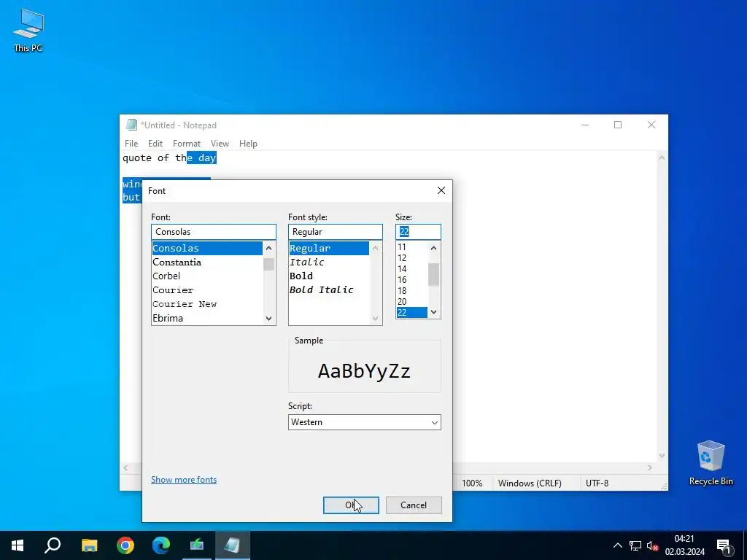Screen dimensions: 747x560
Task: Open muted volume tray icon
Action: click(652, 545)
